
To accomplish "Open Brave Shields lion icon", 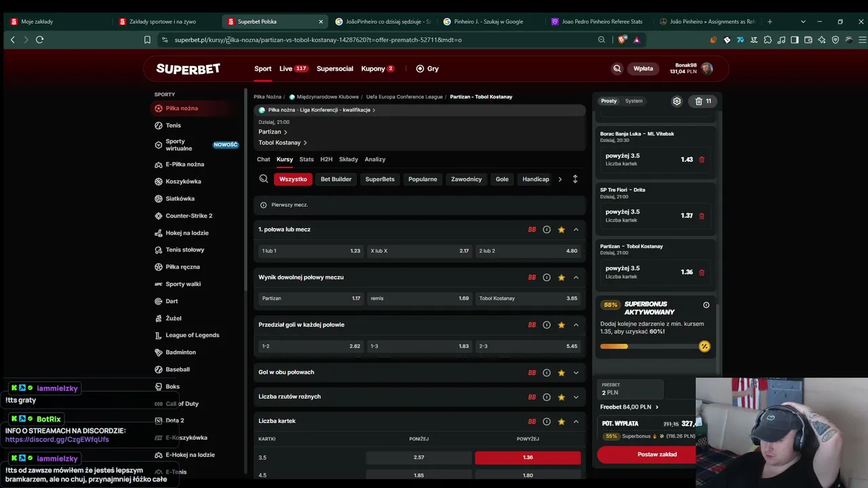I will (622, 40).
